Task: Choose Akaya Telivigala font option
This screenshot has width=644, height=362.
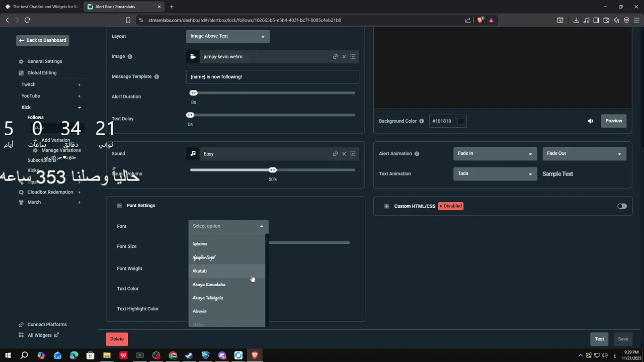Action: 227,298
